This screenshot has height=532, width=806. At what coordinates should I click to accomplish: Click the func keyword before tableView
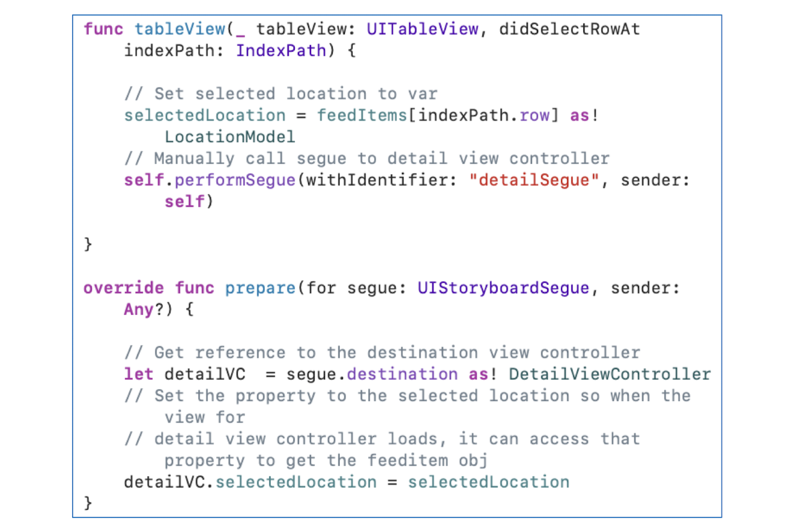(103, 29)
